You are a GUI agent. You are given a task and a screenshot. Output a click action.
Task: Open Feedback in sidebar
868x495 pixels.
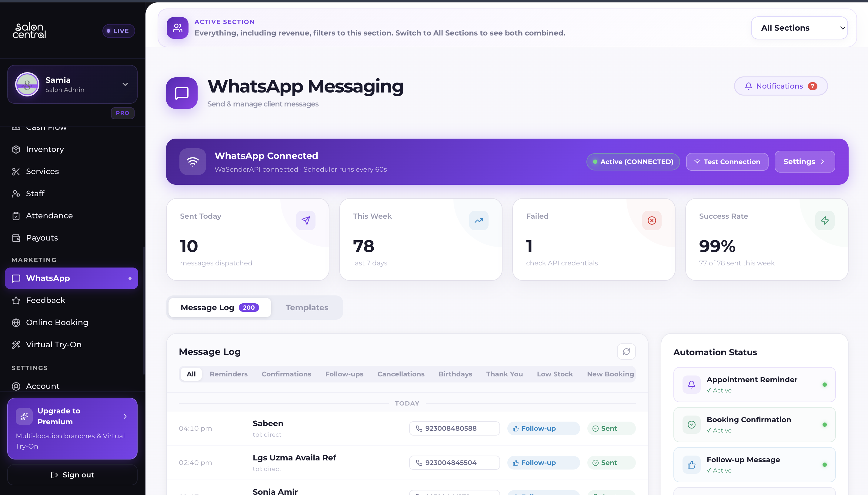point(71,300)
